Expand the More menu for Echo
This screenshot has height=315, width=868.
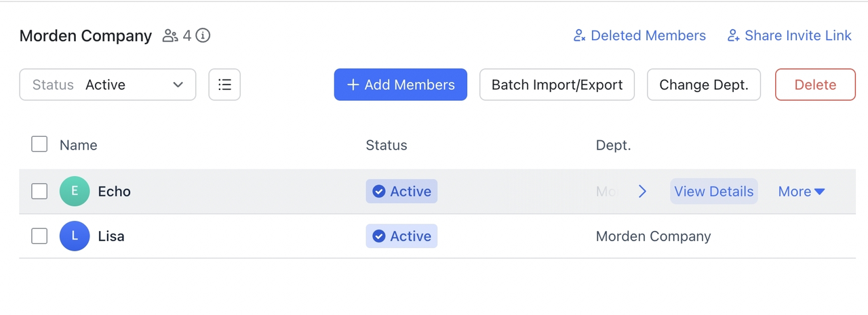(802, 192)
